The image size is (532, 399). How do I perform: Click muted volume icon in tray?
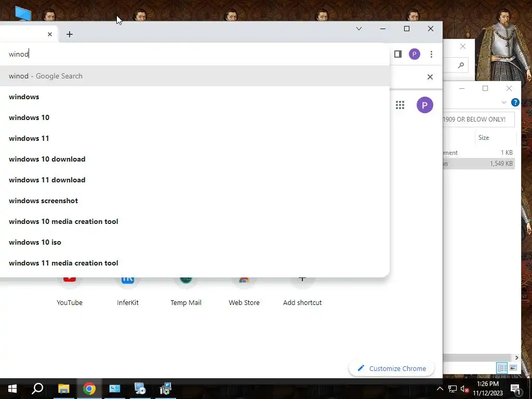coord(464,389)
